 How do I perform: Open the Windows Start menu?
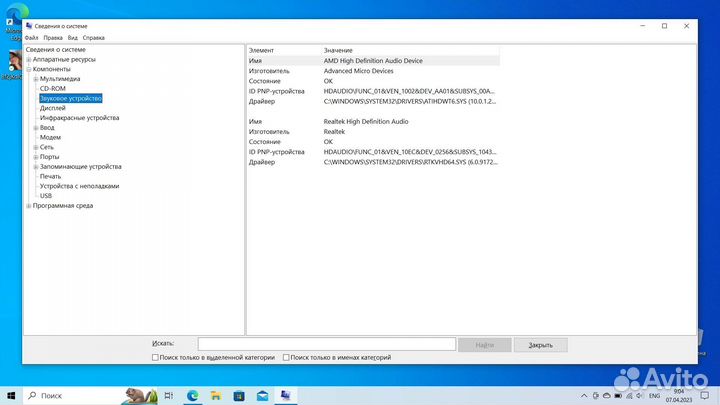tap(12, 396)
